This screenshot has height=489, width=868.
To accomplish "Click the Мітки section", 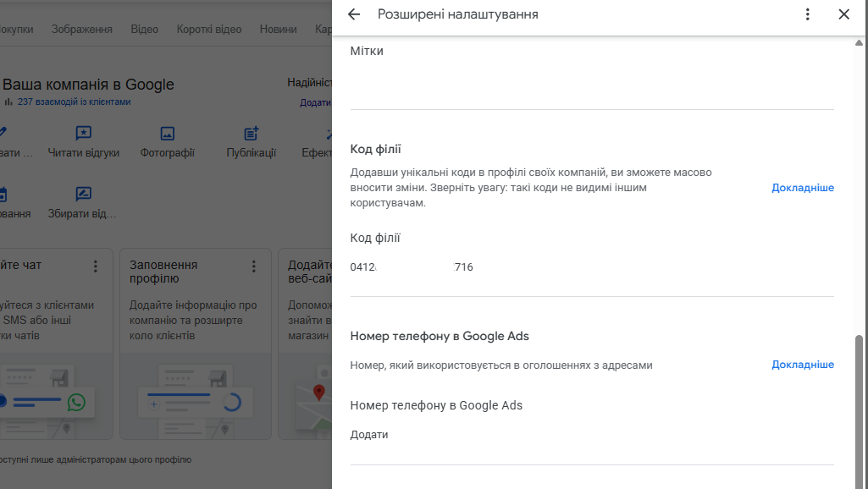I will pyautogui.click(x=367, y=51).
